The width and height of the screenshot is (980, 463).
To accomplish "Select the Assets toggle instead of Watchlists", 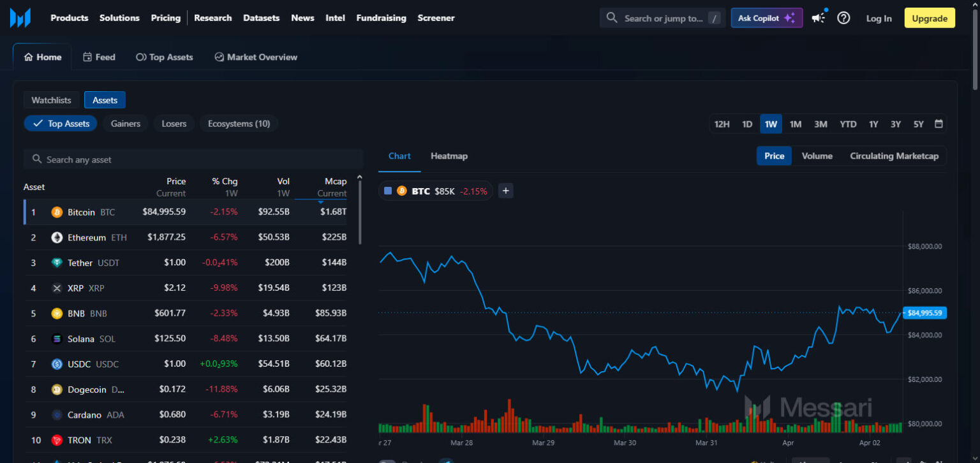I will pos(105,99).
